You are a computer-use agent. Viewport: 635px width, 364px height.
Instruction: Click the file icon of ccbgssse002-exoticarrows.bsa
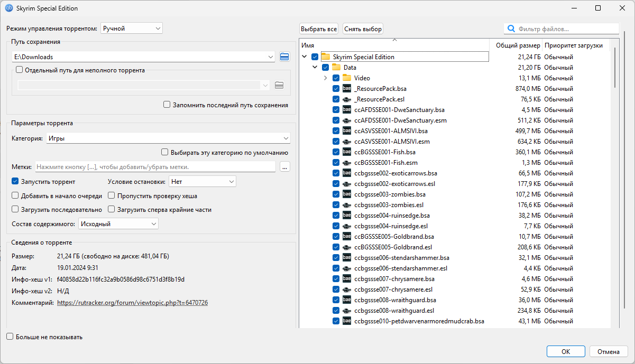tap(347, 173)
